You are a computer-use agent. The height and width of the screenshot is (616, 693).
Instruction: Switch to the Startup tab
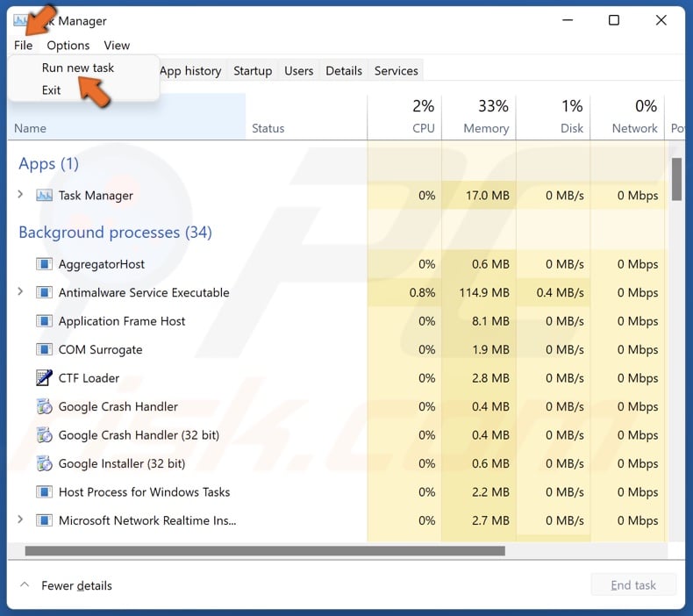click(x=253, y=71)
